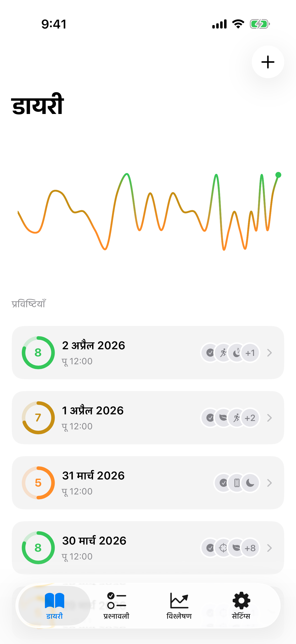Expand the 2 अप्रैल 2026 entry chevron

(269, 353)
